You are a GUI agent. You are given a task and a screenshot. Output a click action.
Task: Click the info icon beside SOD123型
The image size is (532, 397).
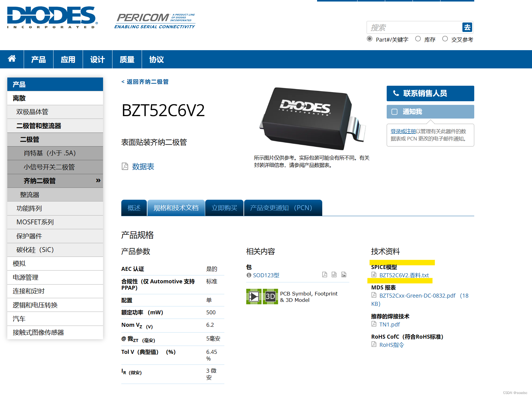(x=249, y=275)
